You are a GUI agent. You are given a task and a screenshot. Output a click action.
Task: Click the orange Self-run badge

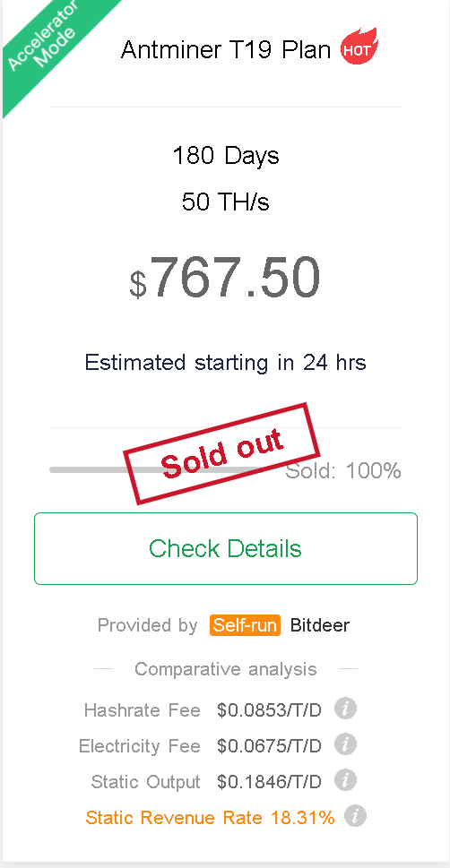(x=245, y=625)
